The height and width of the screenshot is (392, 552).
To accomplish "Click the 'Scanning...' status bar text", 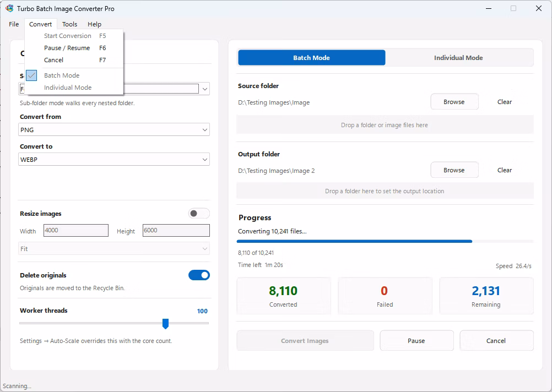I will pyautogui.click(x=17, y=386).
